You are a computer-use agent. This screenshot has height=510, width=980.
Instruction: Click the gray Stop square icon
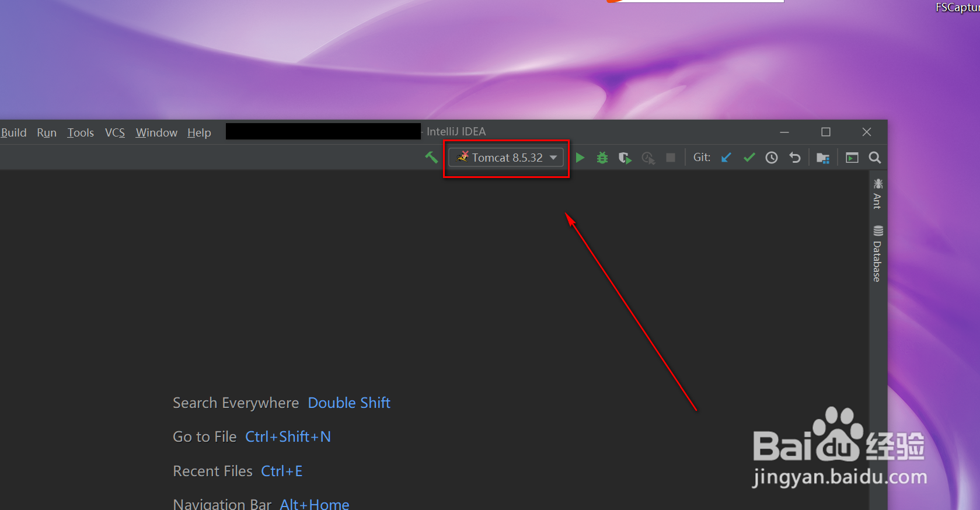tap(671, 158)
